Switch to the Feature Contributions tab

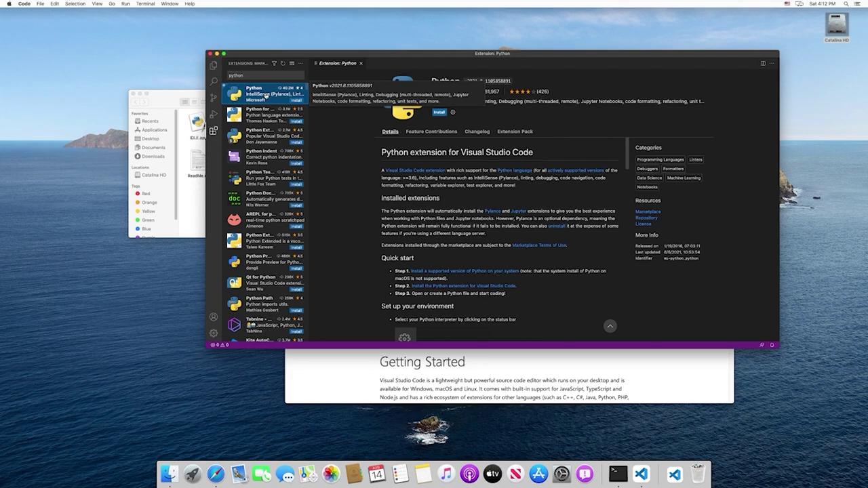(x=431, y=131)
